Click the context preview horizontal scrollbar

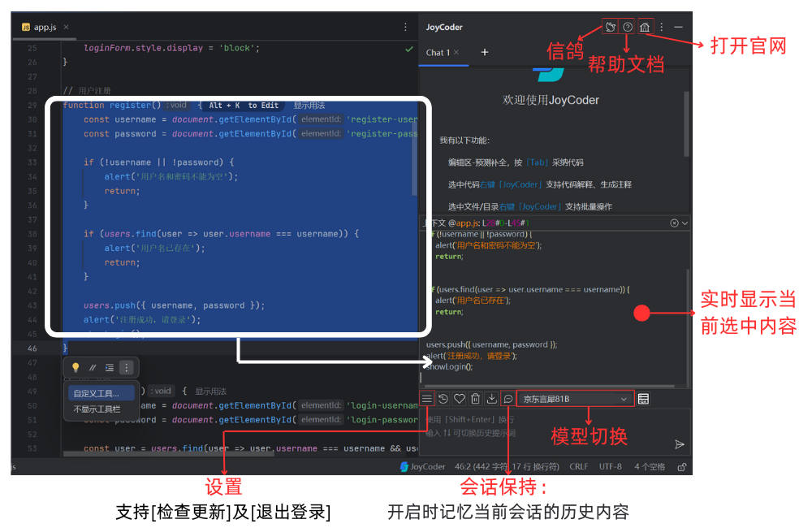[x=549, y=386]
